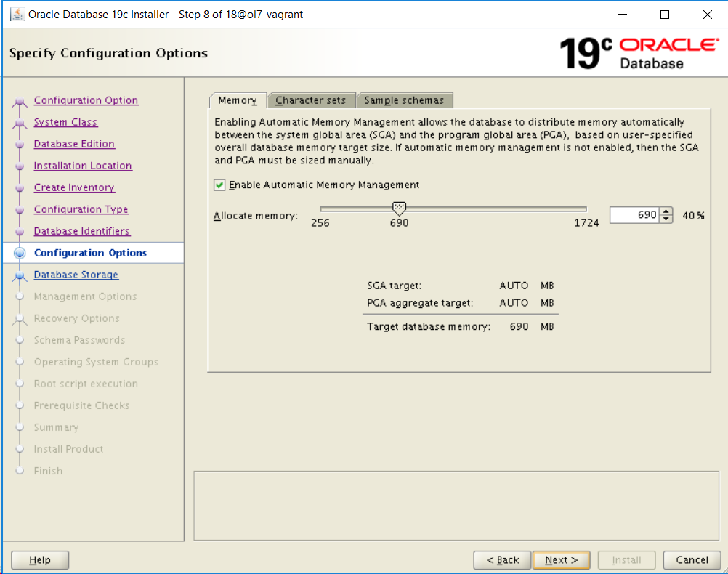The width and height of the screenshot is (728, 574).
Task: Go to Database Storage step
Action: (x=76, y=275)
